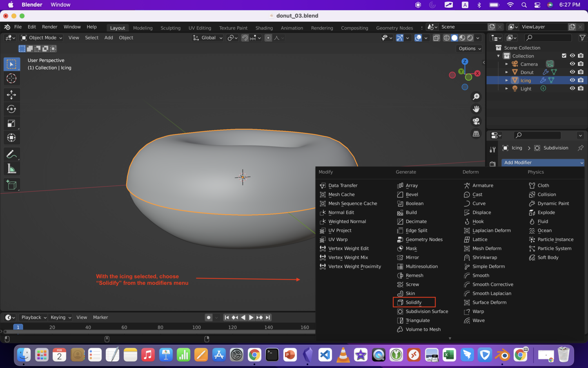Select the Scale tool
Screen dimensions: 588x368
coord(11,123)
